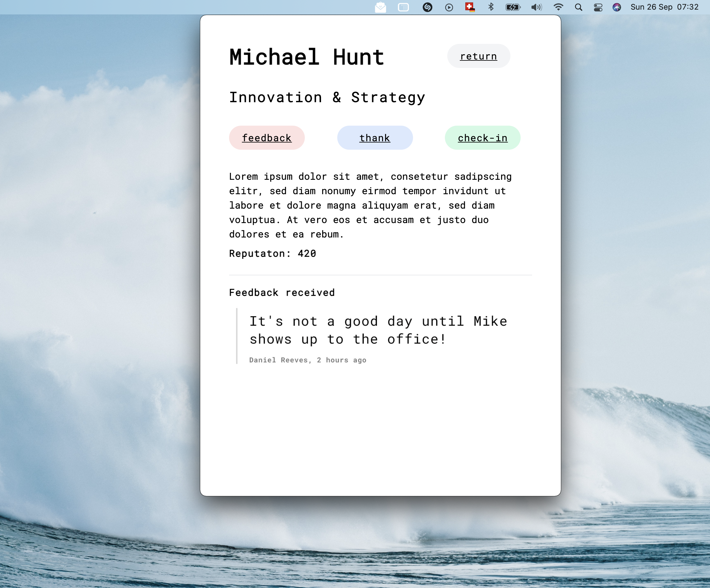Click the Daniel Reeves author line
710x588 pixels.
[x=308, y=360]
